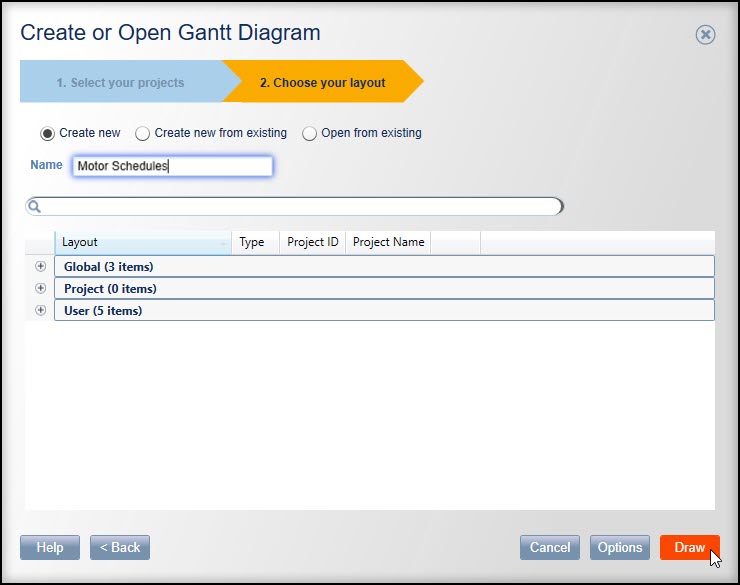740x585 pixels.
Task: Click inside the layout search box
Action: [x=302, y=206]
